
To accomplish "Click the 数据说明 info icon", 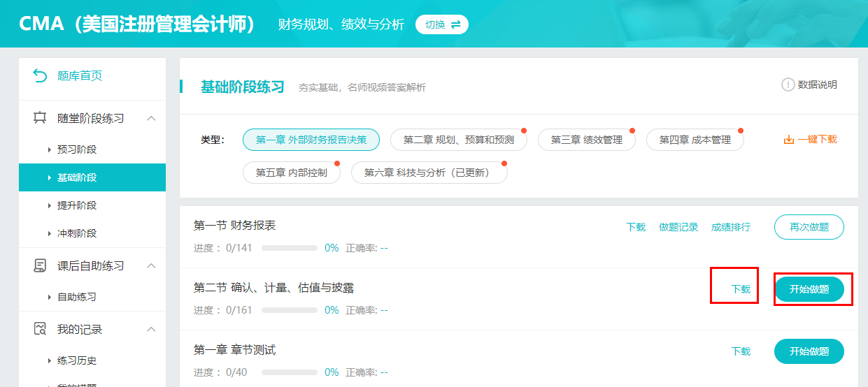I will coord(788,85).
